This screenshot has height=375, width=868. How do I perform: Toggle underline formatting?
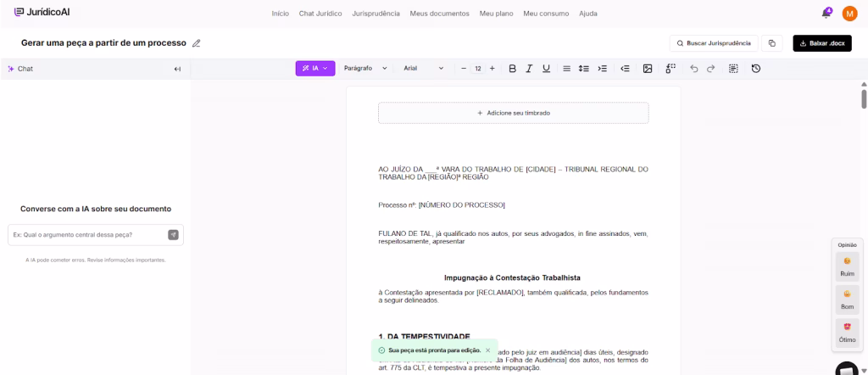[x=547, y=69]
